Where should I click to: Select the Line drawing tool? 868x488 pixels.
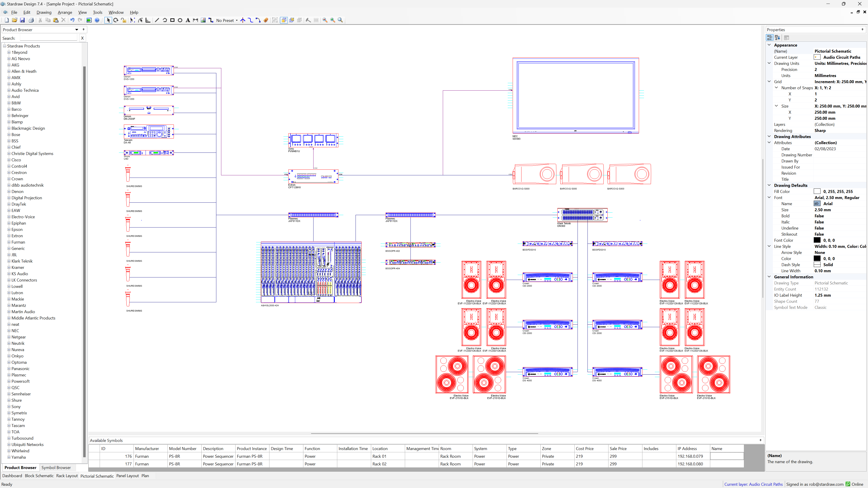157,20
